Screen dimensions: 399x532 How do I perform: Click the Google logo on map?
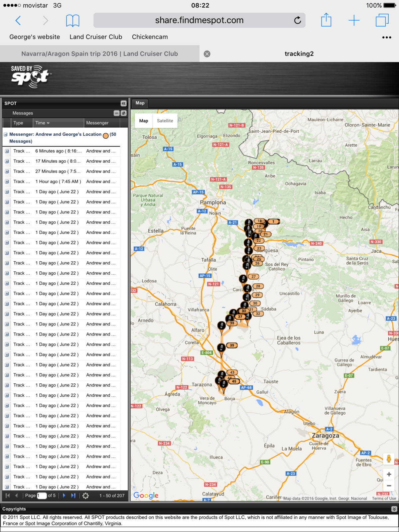tap(146, 495)
